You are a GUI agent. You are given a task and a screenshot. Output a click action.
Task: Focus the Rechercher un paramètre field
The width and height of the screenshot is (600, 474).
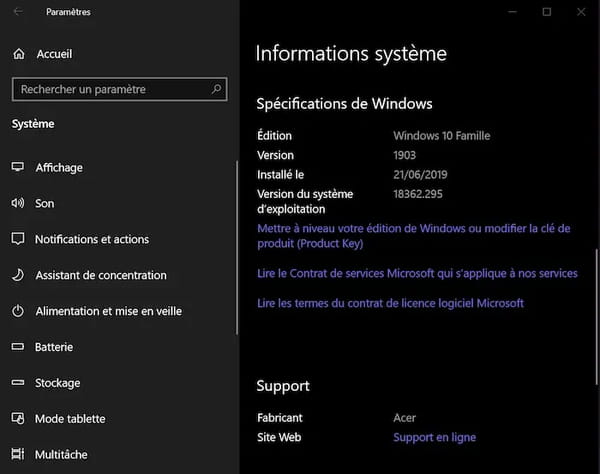(119, 89)
